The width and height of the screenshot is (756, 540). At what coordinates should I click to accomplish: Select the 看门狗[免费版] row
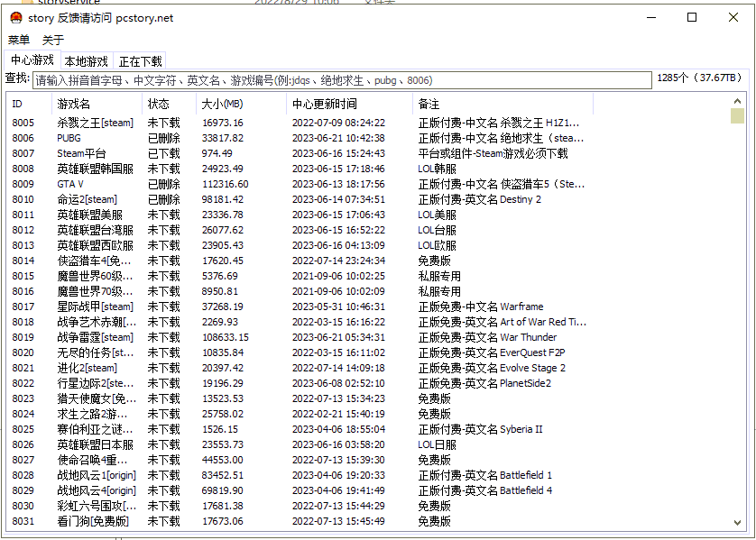click(300, 522)
